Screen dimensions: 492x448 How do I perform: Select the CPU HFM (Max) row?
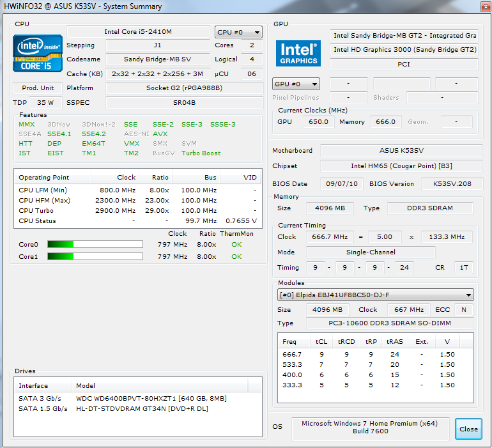137,200
